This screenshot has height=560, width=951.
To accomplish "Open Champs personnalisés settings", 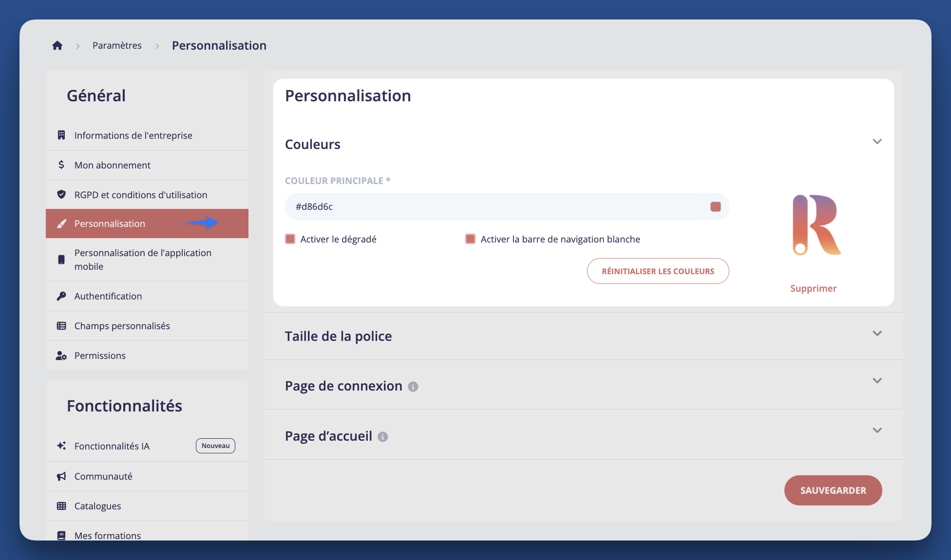I will coord(147,326).
